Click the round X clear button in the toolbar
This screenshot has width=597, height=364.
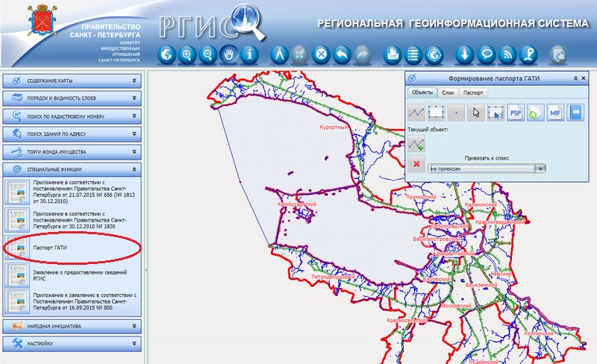(x=322, y=55)
